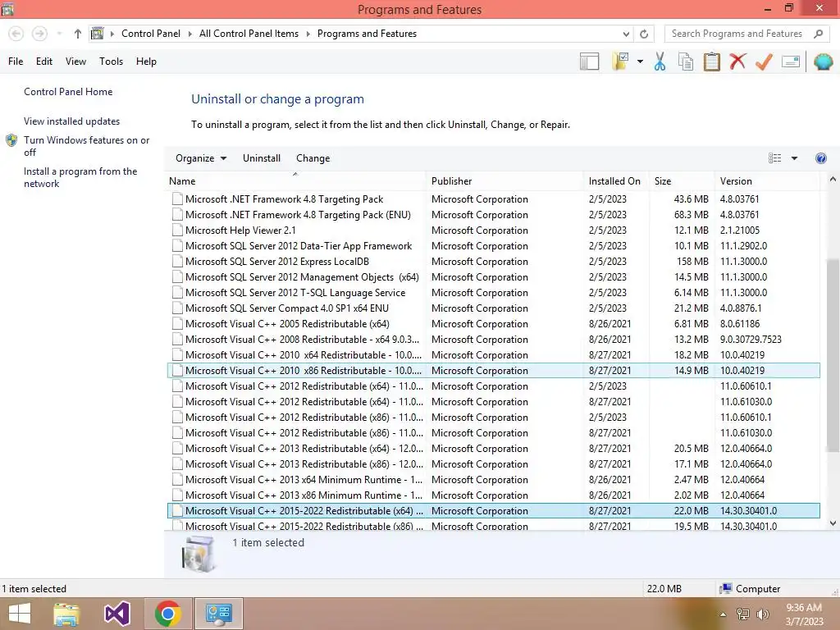The width and height of the screenshot is (840, 630).
Task: Open Turn Windows features on or off
Action: coord(86,146)
